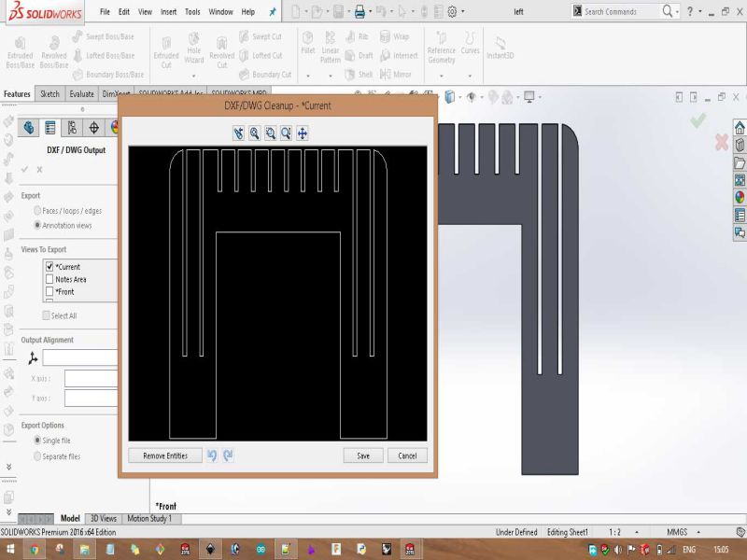Cancel DXF/DWG Output with the X icon

click(x=39, y=170)
